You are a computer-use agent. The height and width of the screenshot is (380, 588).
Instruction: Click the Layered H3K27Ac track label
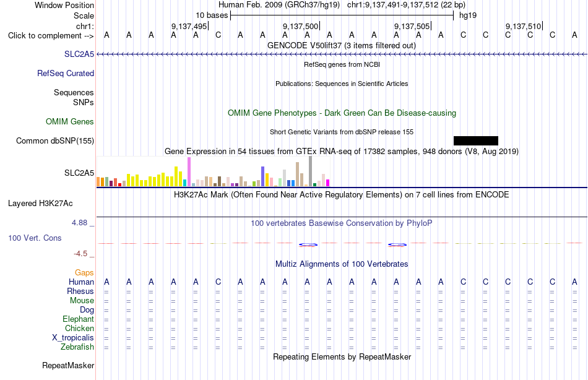40,204
